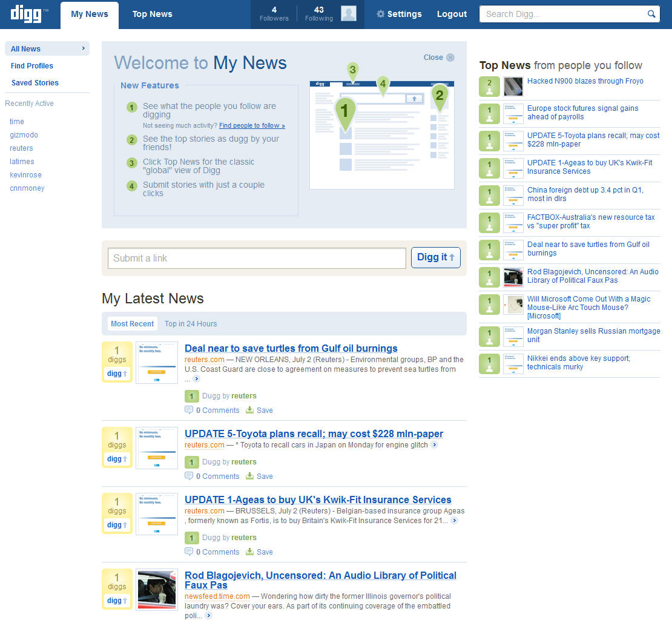Screen dimensions: 672x620
Task: Expand the Toyota recall description arrow
Action: (434, 445)
